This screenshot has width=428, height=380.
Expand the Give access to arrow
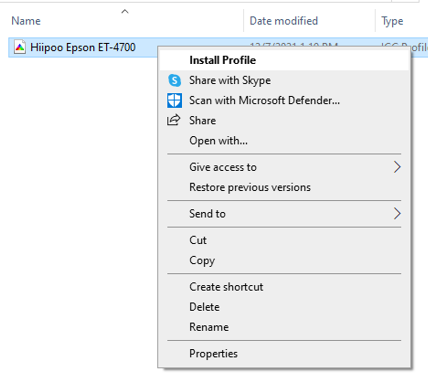(397, 167)
